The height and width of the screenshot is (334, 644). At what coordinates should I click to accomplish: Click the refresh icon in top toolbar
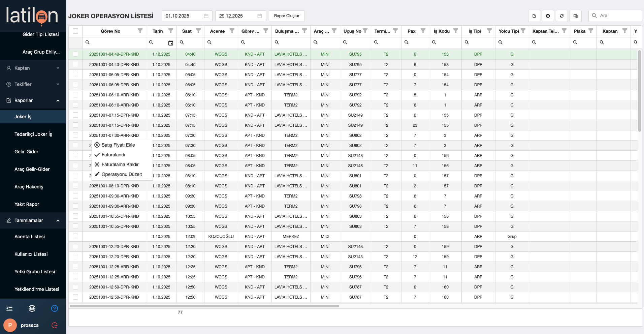[562, 16]
